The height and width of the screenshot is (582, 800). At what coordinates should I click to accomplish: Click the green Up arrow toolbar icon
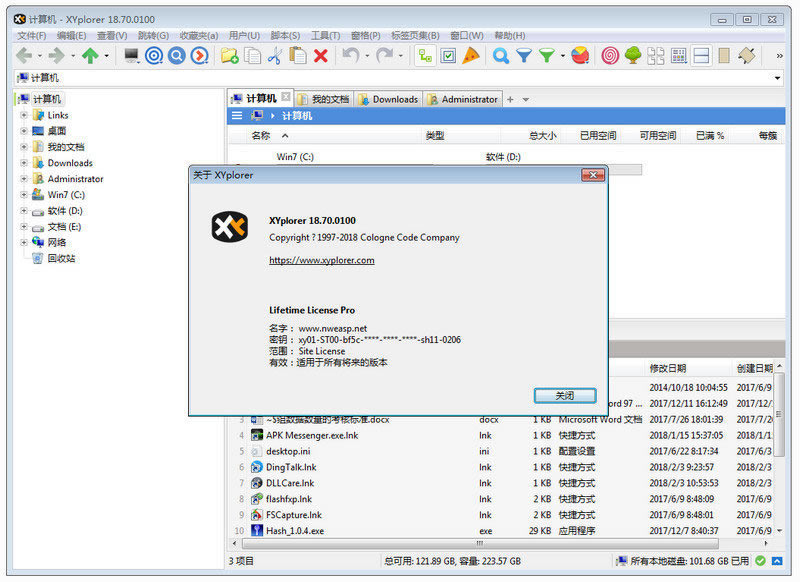coord(90,56)
